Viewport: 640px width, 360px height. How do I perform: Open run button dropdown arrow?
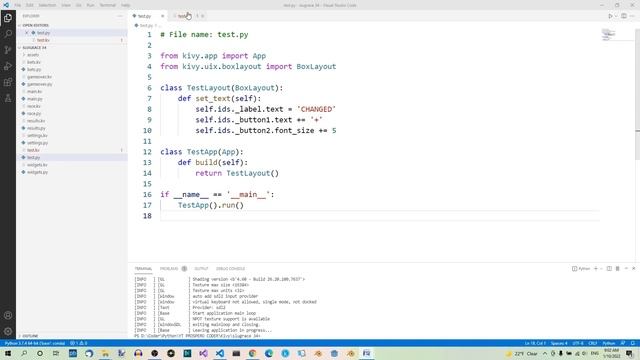tap(616, 16)
